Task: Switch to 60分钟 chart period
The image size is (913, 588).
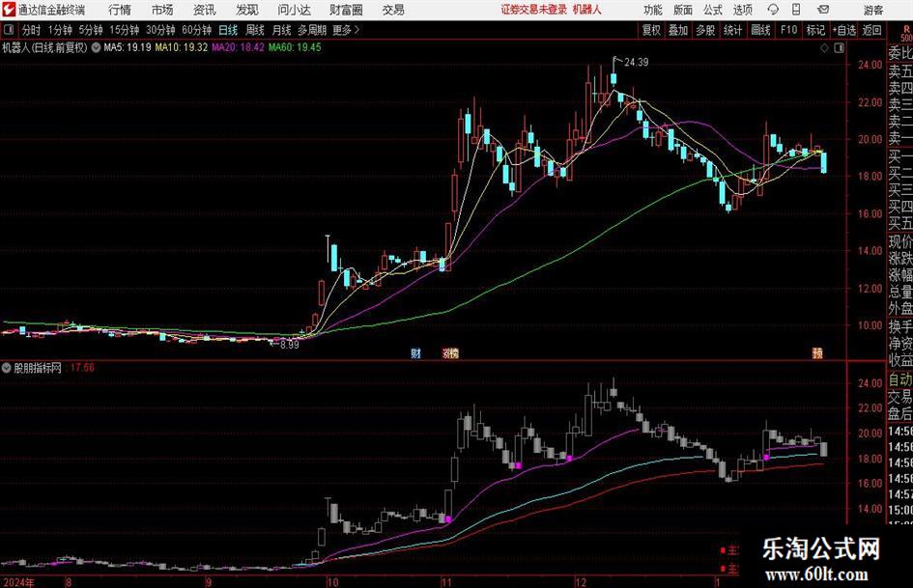Action: click(x=196, y=30)
